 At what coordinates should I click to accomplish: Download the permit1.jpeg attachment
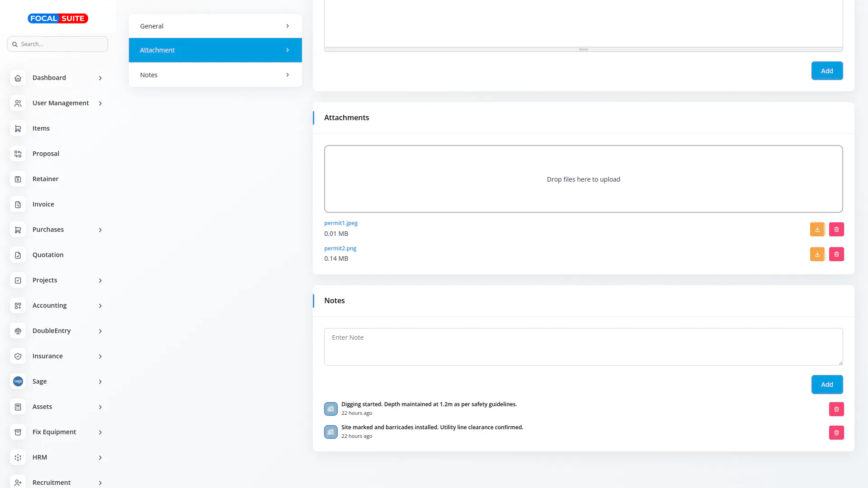pyautogui.click(x=817, y=230)
